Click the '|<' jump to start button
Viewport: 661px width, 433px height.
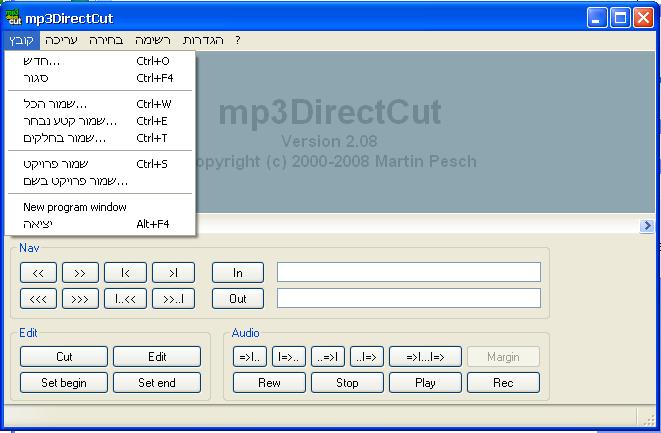pyautogui.click(x=125, y=272)
